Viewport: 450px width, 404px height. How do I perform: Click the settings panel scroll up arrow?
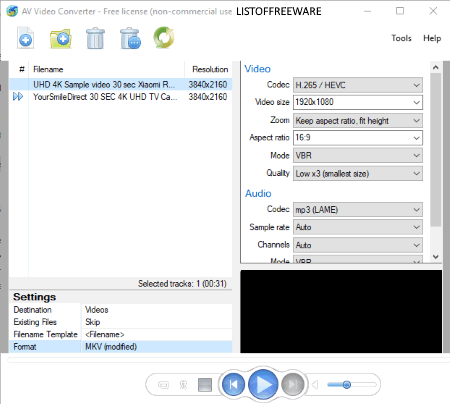pos(435,68)
